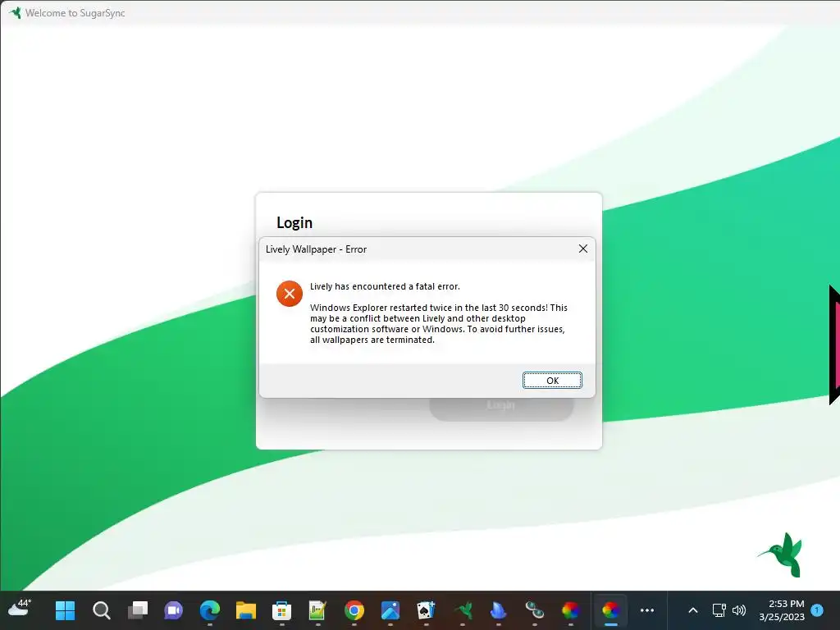Launch Microsoft Edge from the taskbar
This screenshot has height=630, width=840.
point(209,610)
